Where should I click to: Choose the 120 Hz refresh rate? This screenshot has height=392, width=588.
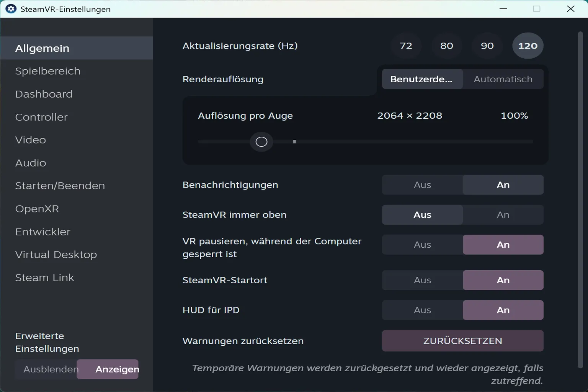528,46
